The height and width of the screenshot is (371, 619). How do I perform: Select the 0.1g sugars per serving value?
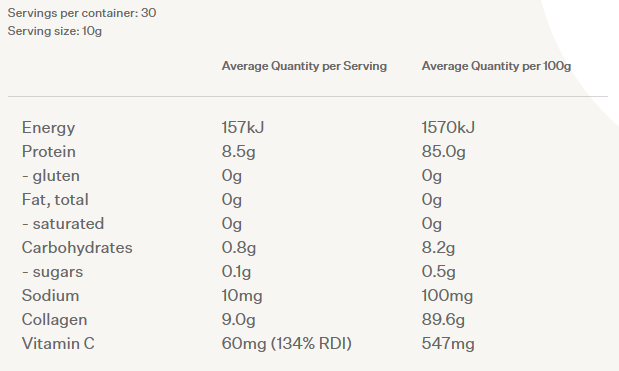[236, 272]
